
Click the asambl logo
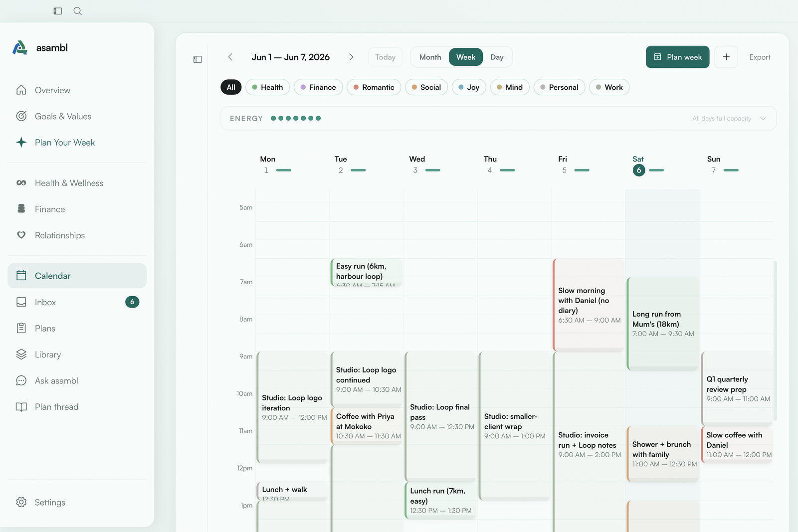tap(20, 48)
